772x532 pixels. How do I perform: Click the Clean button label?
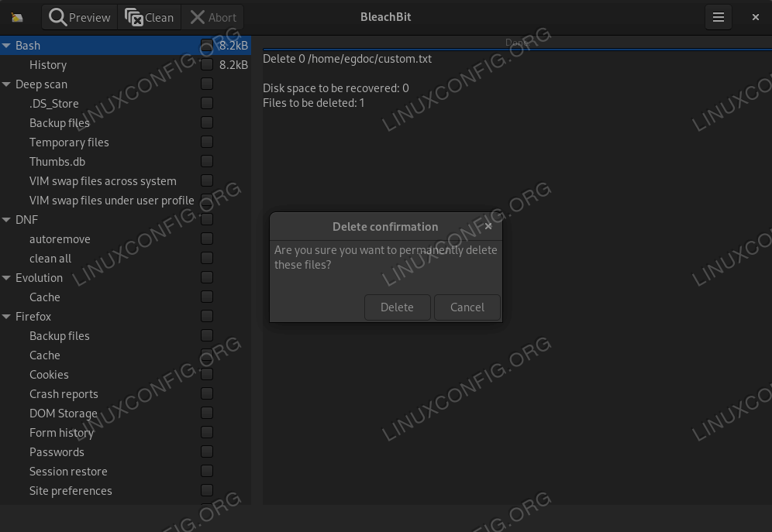tap(159, 18)
